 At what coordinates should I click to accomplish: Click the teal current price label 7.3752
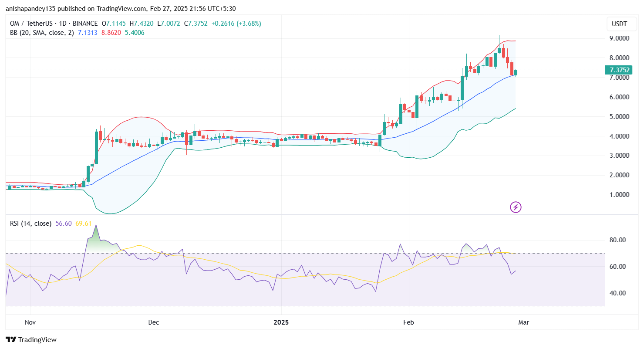(620, 70)
